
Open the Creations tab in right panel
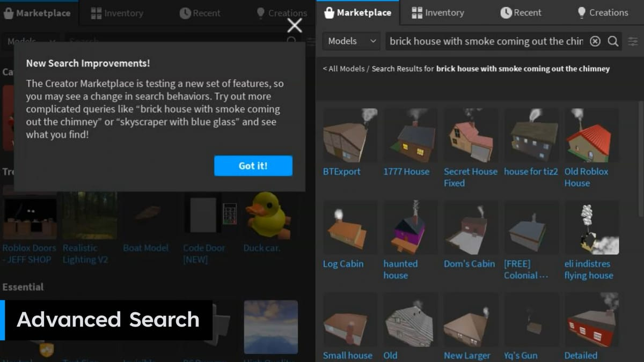tap(602, 12)
